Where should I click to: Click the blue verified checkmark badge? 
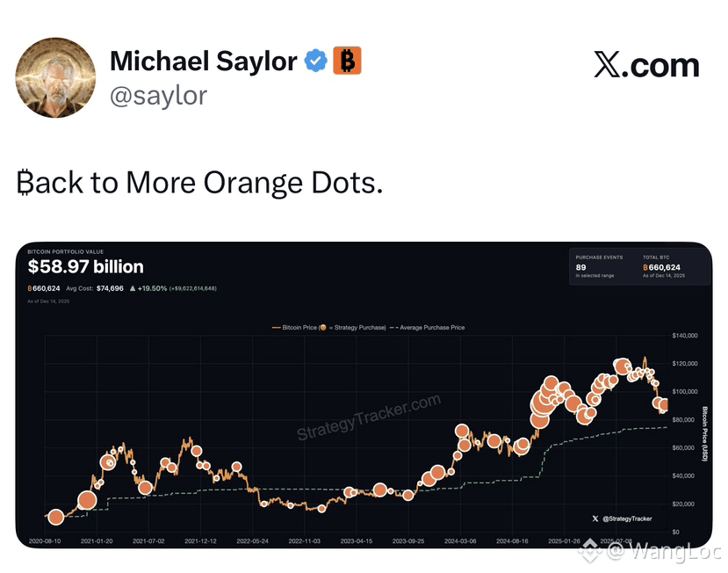click(316, 61)
